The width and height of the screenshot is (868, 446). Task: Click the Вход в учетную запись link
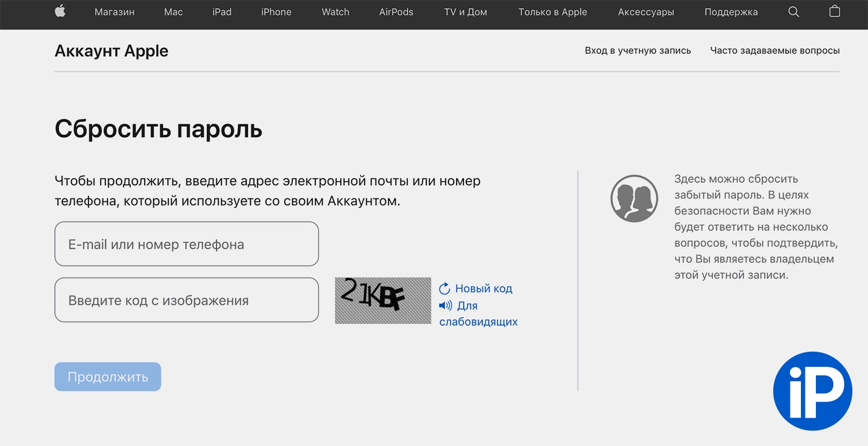coord(638,50)
